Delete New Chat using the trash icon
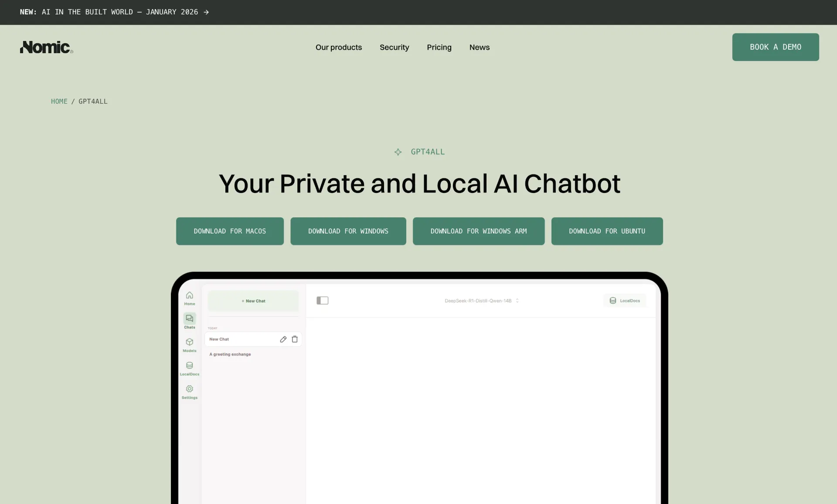This screenshot has height=504, width=837. [x=295, y=339]
